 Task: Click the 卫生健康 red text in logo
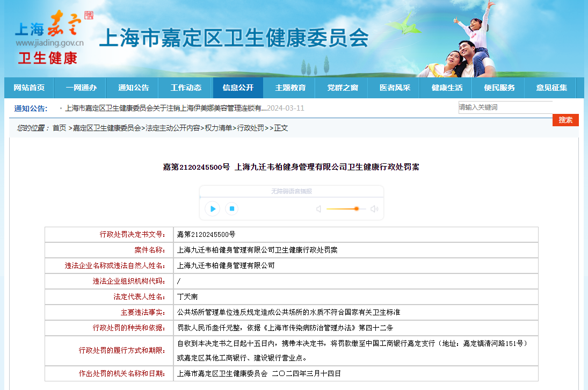[48, 59]
